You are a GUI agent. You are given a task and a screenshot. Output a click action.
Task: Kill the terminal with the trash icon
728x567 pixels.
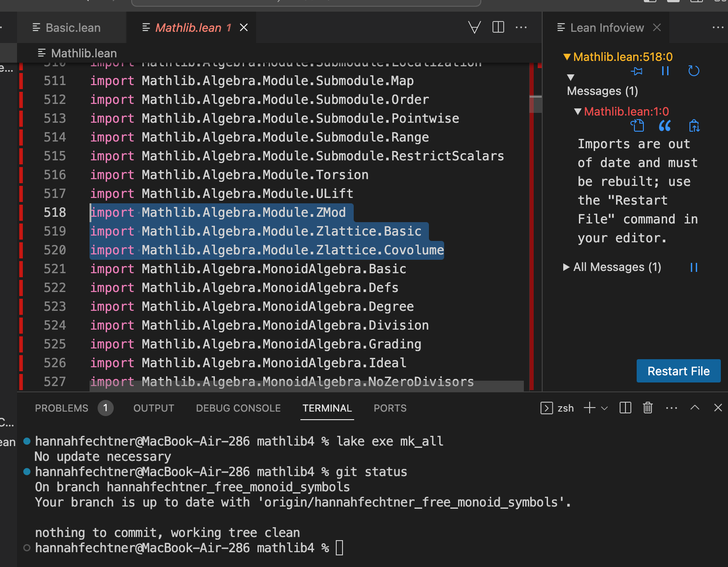click(x=647, y=408)
